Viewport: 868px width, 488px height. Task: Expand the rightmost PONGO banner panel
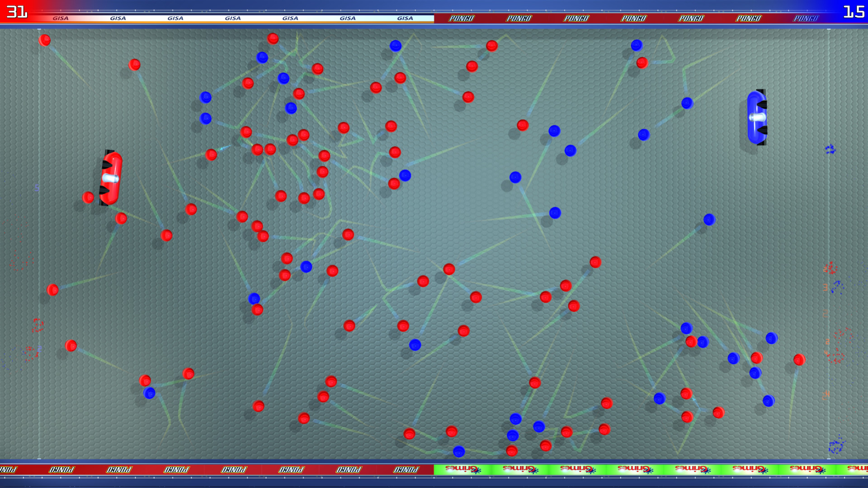(x=807, y=19)
